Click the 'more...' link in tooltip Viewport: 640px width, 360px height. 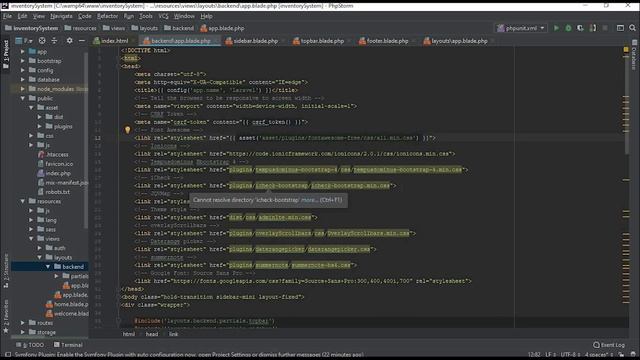[309, 200]
